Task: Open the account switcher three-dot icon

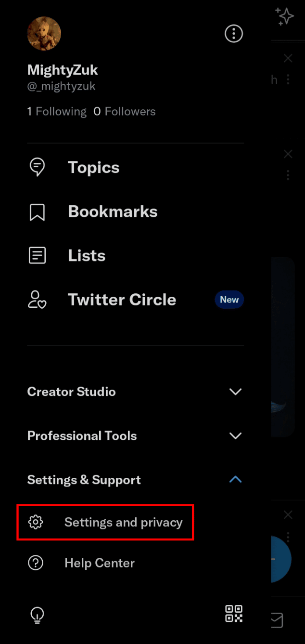Action: 234,33
